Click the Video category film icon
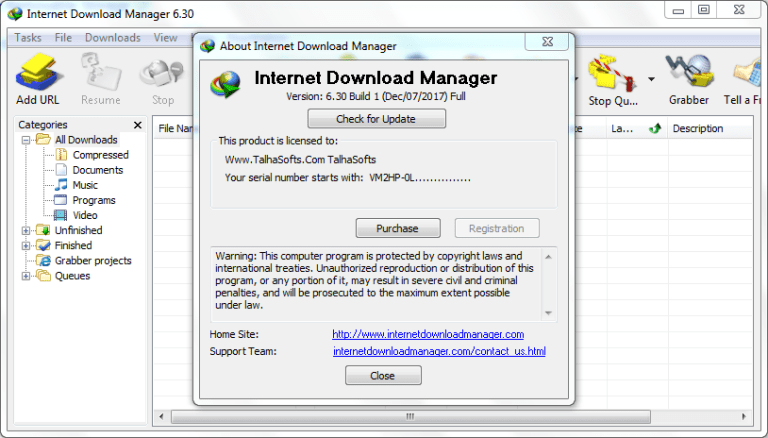Viewport: 768px width, 438px height. pos(61,215)
